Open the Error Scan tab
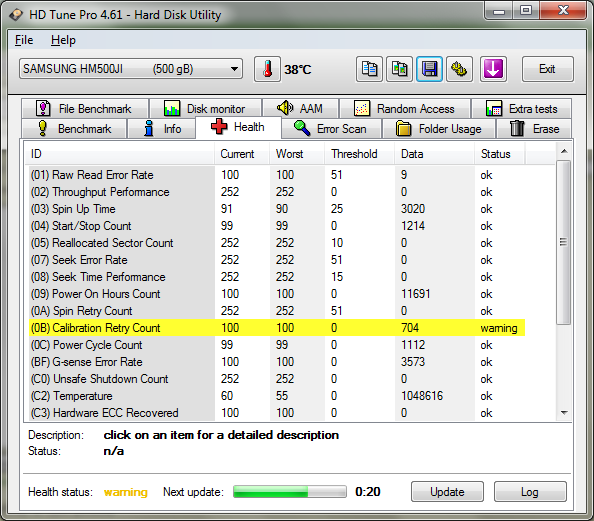This screenshot has height=521, width=594. pos(331,128)
